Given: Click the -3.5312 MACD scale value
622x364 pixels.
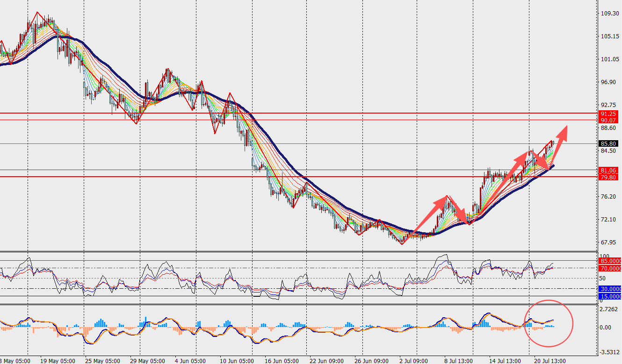Looking at the screenshot, I should [x=609, y=352].
